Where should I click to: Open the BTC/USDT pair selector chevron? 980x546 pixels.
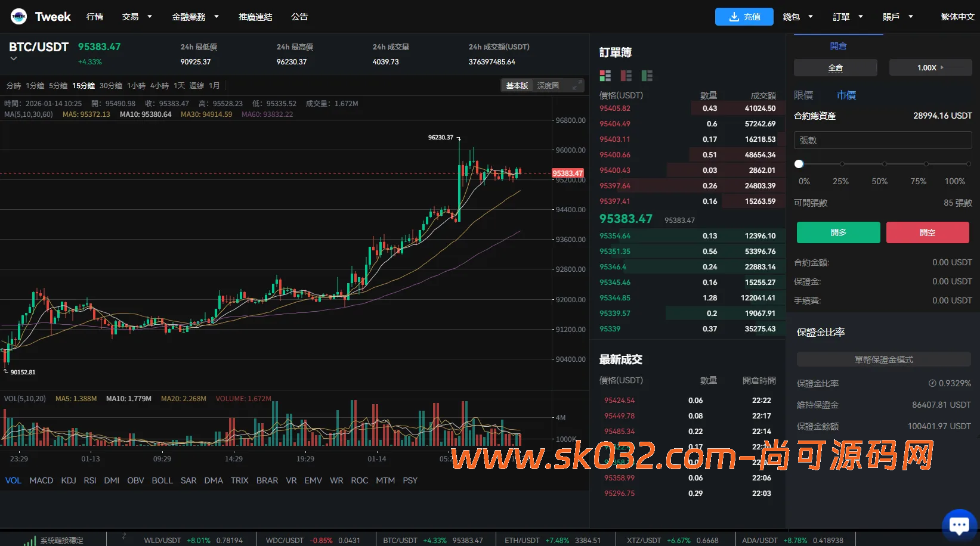[13, 59]
